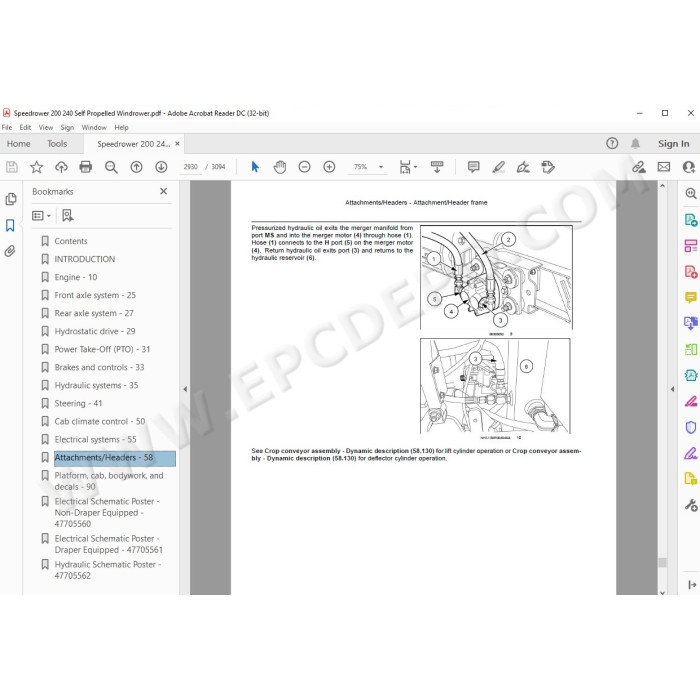
Task: Collapse the right tools pane arrow
Action: pyautogui.click(x=672, y=389)
